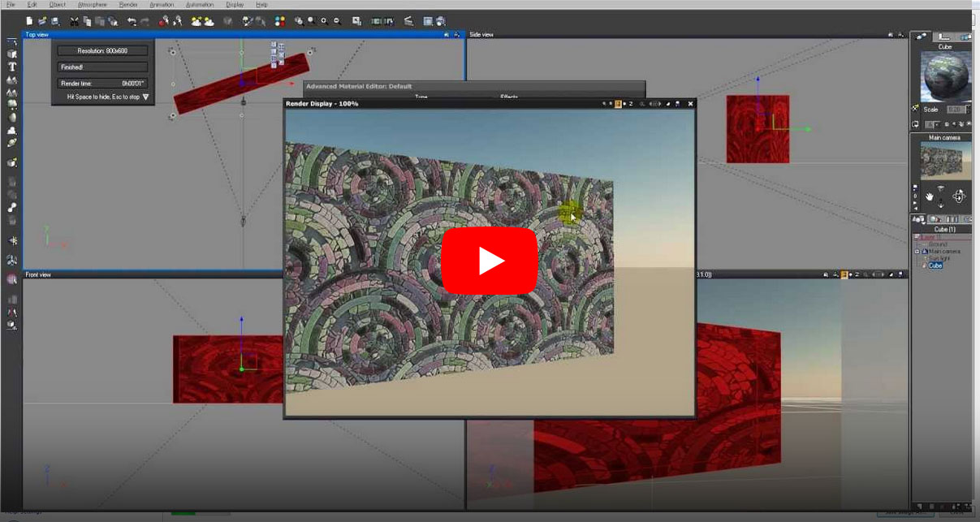Open the Atmosphere menu

click(93, 5)
